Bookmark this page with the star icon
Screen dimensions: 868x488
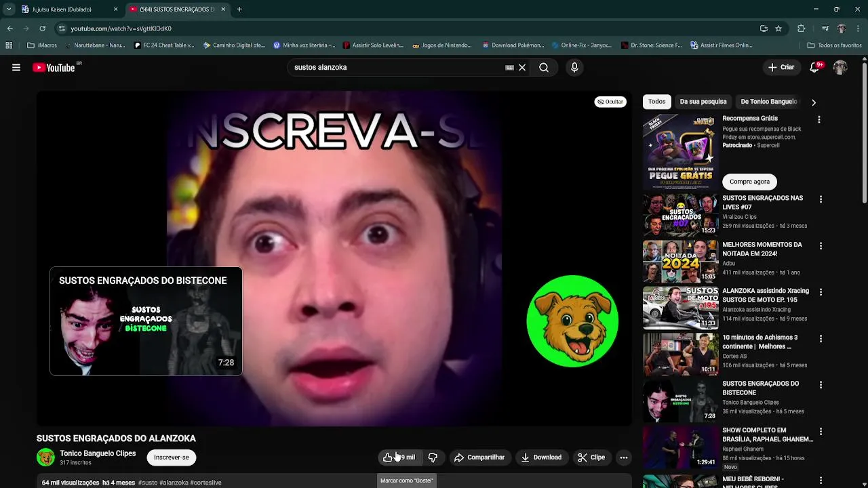coord(778,28)
